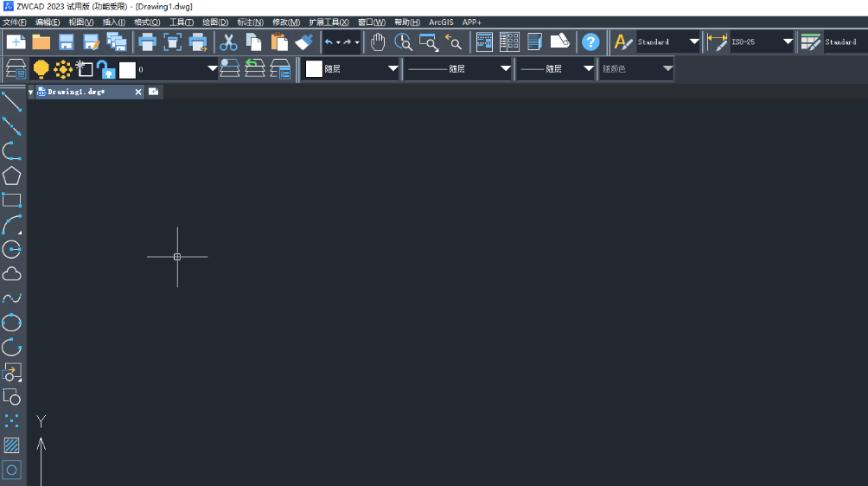Open the Layer Properties Manager icon

(x=16, y=69)
